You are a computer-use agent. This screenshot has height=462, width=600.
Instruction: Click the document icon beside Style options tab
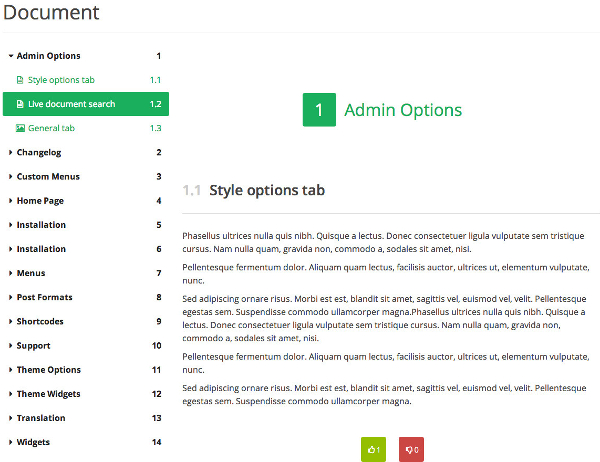coord(20,80)
